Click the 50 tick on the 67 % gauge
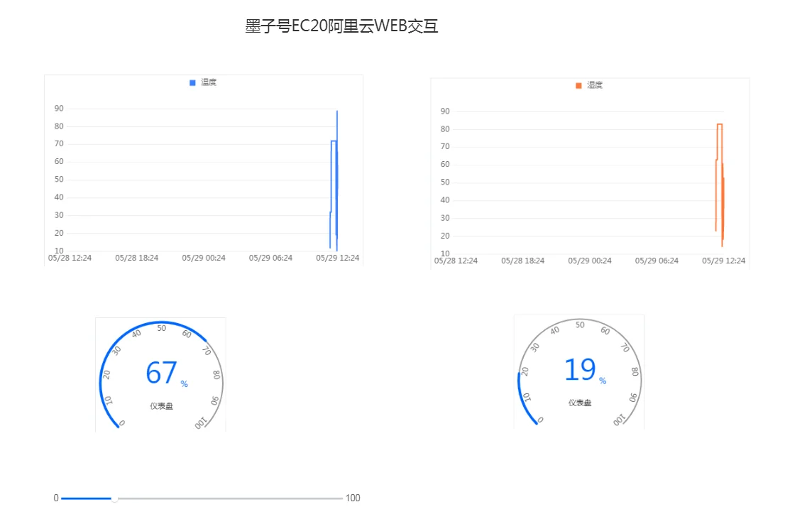 click(162, 328)
